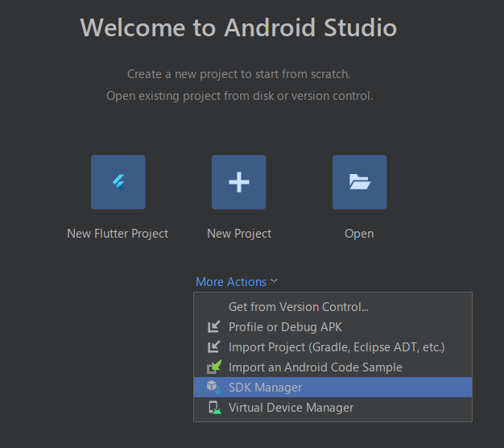Viewport: 504px width, 448px height.
Task: Click 'Create a new project to start from scratch.'
Action: pyautogui.click(x=239, y=74)
